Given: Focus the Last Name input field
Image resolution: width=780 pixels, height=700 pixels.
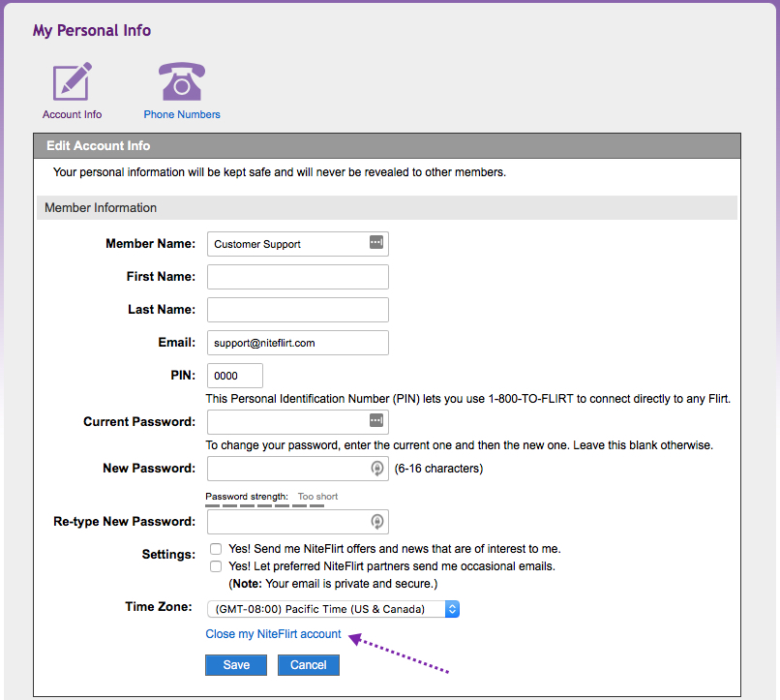Looking at the screenshot, I should click(298, 310).
